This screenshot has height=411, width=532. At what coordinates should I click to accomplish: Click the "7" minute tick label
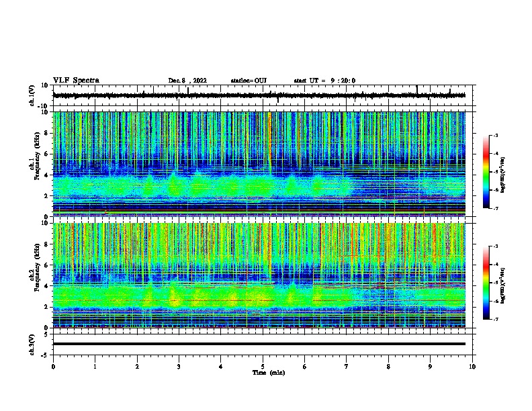click(347, 367)
